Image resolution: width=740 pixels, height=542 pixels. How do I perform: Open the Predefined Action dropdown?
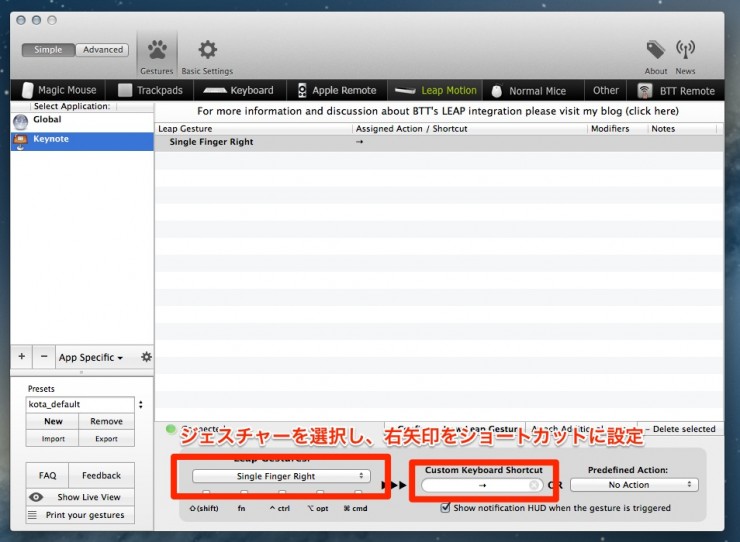634,485
